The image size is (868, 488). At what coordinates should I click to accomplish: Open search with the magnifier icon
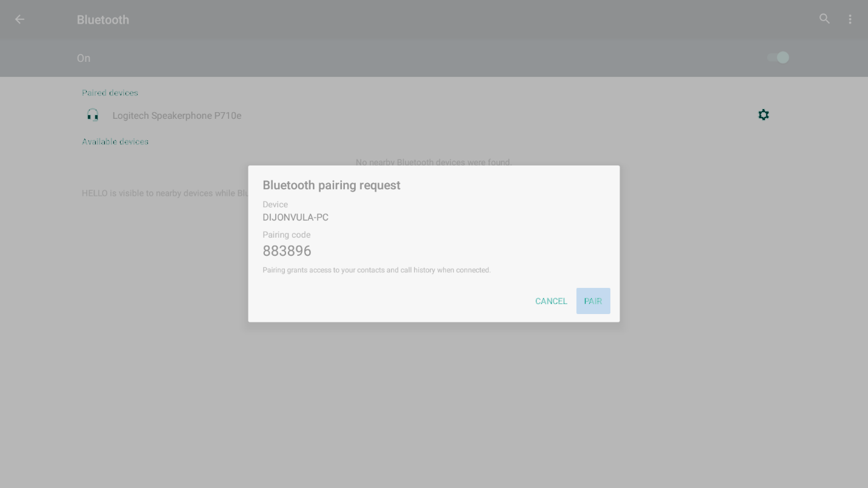[x=824, y=19]
